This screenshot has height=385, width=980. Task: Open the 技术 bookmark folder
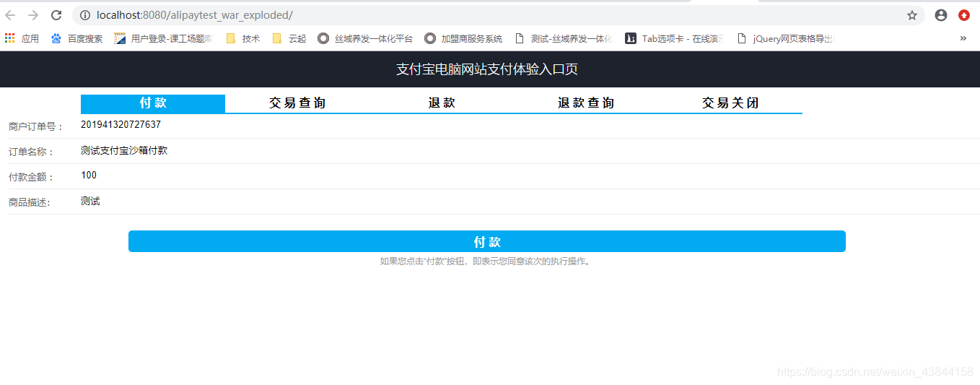(243, 38)
